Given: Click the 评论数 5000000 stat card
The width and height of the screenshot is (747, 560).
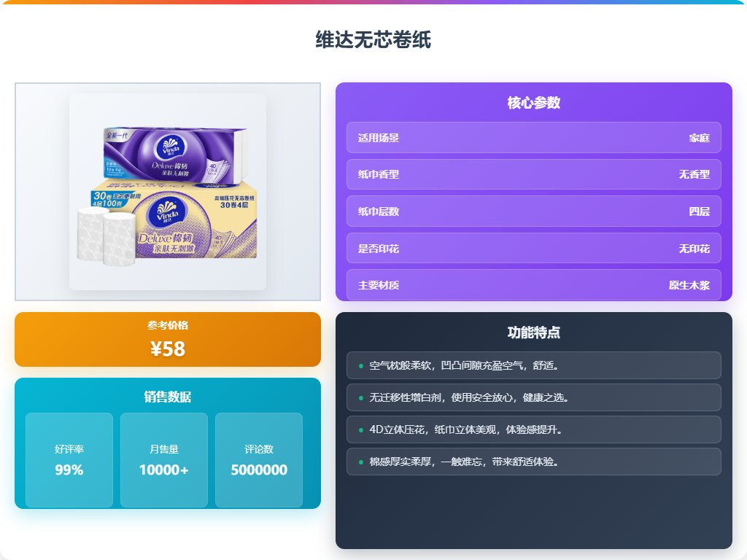Looking at the screenshot, I should 259,460.
